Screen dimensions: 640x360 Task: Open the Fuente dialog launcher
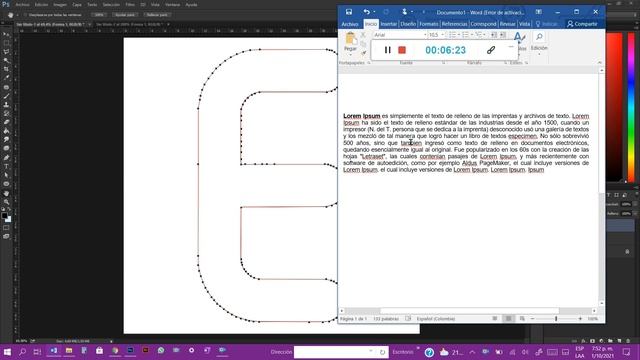point(443,63)
